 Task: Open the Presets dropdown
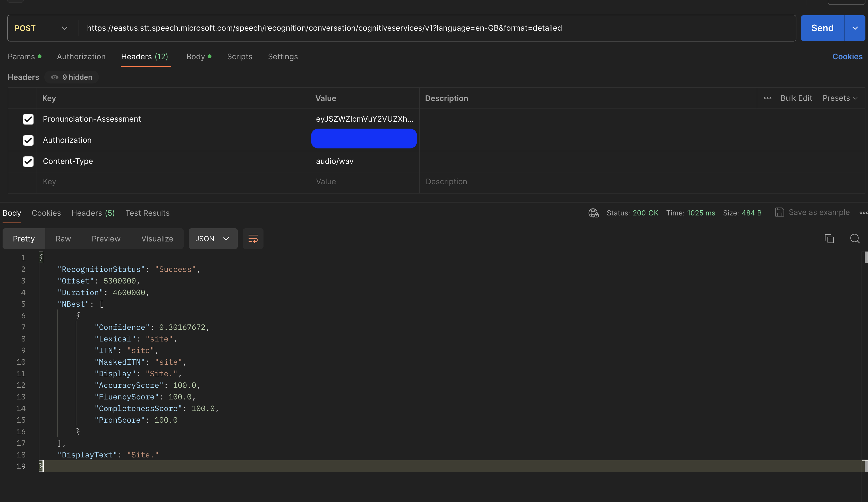840,98
